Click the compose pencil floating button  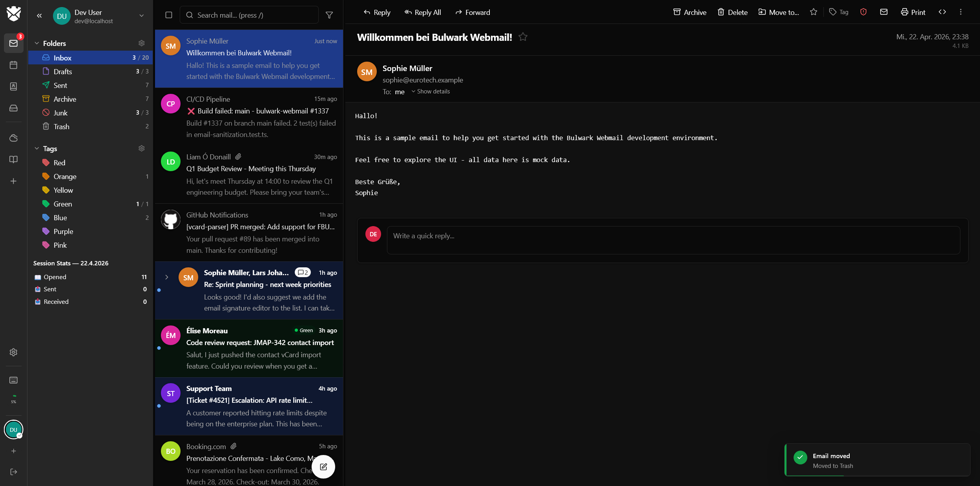pyautogui.click(x=323, y=467)
